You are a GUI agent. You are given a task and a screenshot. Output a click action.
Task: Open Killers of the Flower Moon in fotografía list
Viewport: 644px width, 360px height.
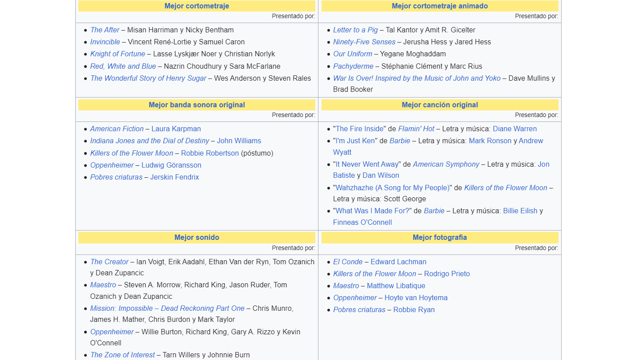(x=375, y=274)
